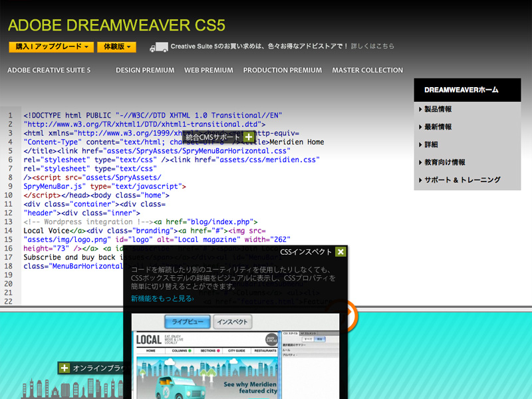Follow the 新機能をもっと見る link
532x399 pixels.
point(162,299)
